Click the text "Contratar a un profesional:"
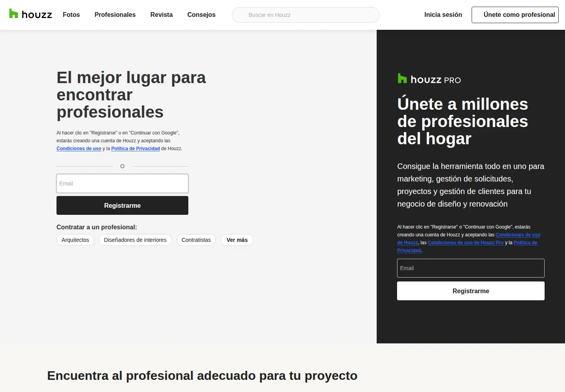Screen dimensions: 565x392 [97, 227]
